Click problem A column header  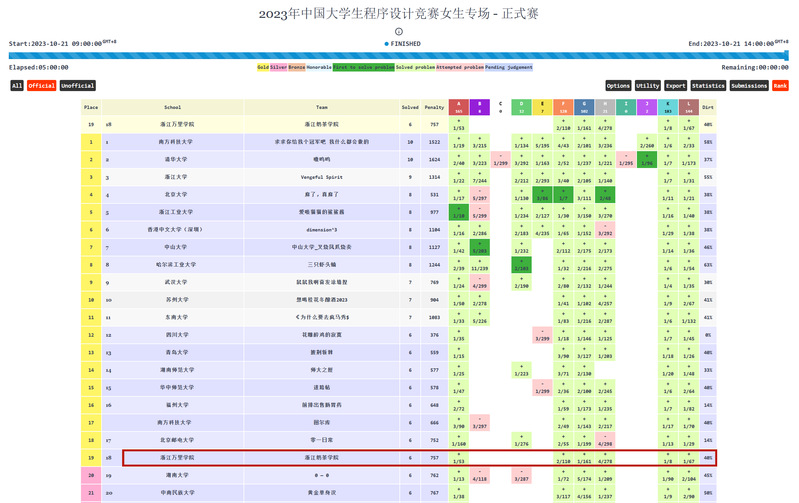(458, 105)
